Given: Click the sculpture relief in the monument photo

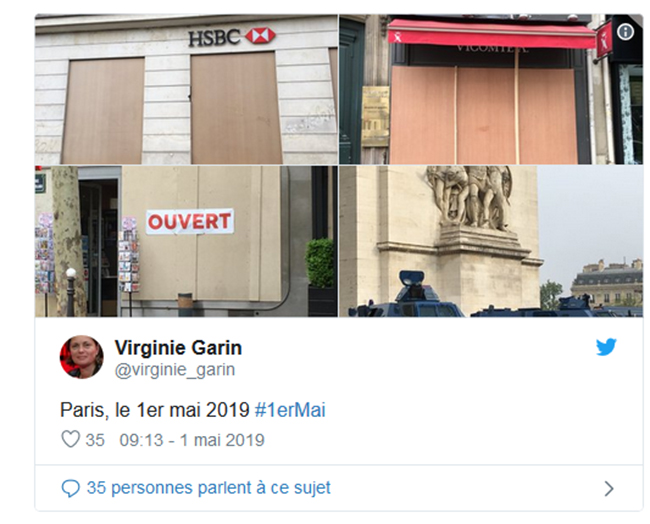Looking at the screenshot, I should (x=469, y=197).
